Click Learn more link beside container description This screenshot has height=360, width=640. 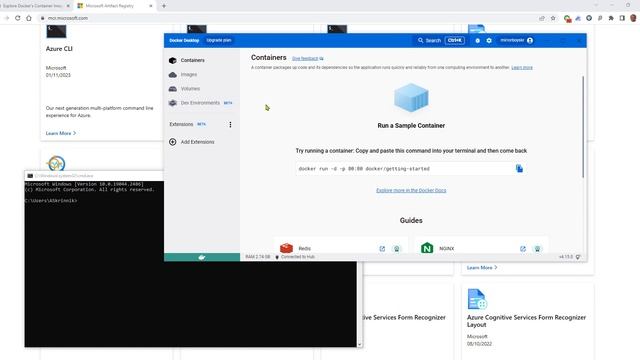tap(522, 67)
